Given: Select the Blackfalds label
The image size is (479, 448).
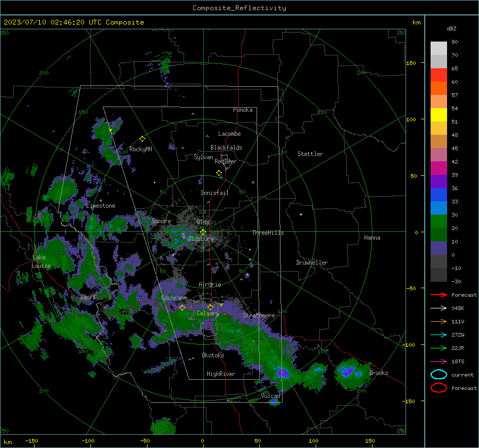Looking at the screenshot, I should click(x=226, y=148).
